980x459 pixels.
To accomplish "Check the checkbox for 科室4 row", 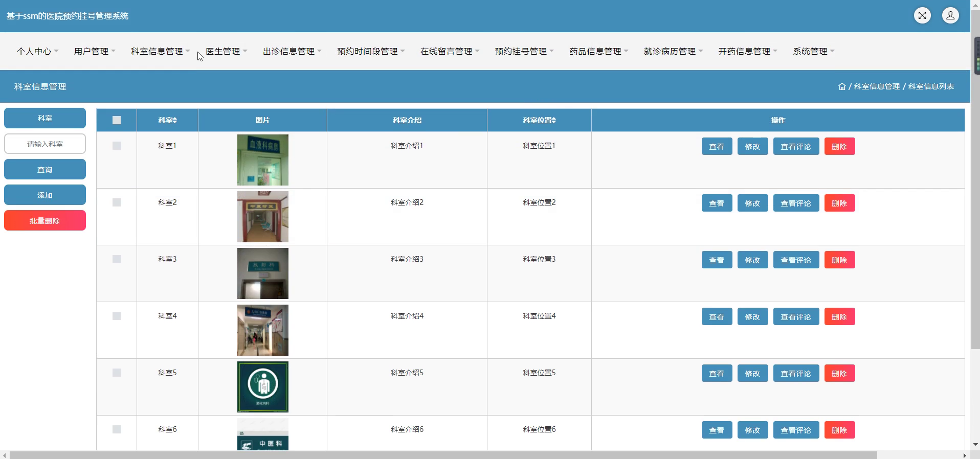I will click(x=117, y=316).
